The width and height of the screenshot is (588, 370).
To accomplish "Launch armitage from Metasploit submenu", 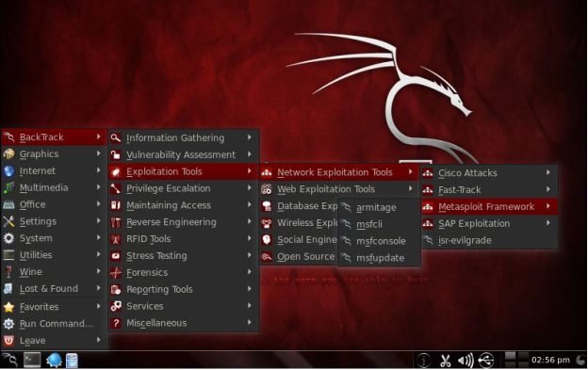I will [x=379, y=207].
